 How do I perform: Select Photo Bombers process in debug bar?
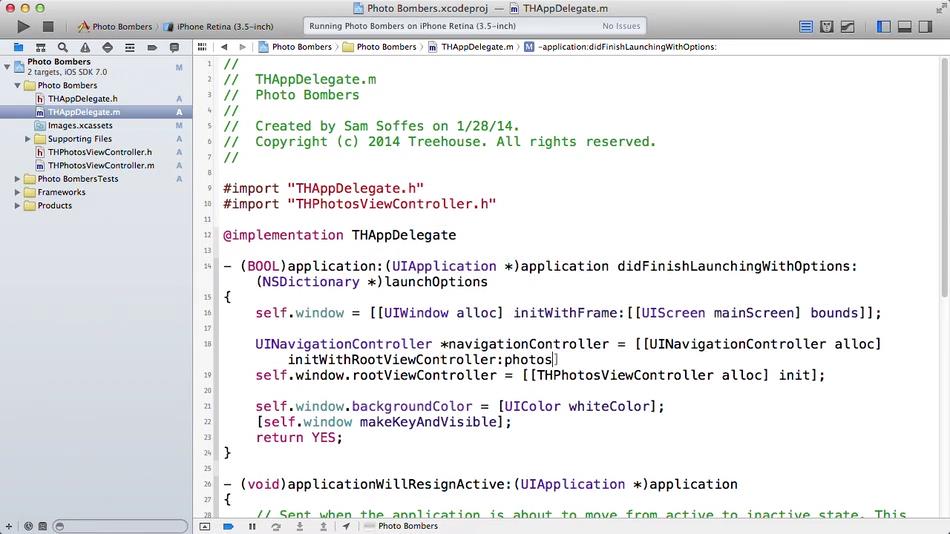click(401, 526)
